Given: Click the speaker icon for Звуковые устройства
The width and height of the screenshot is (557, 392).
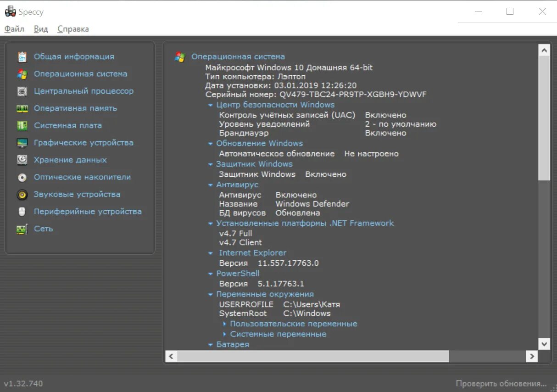Looking at the screenshot, I should click(22, 195).
